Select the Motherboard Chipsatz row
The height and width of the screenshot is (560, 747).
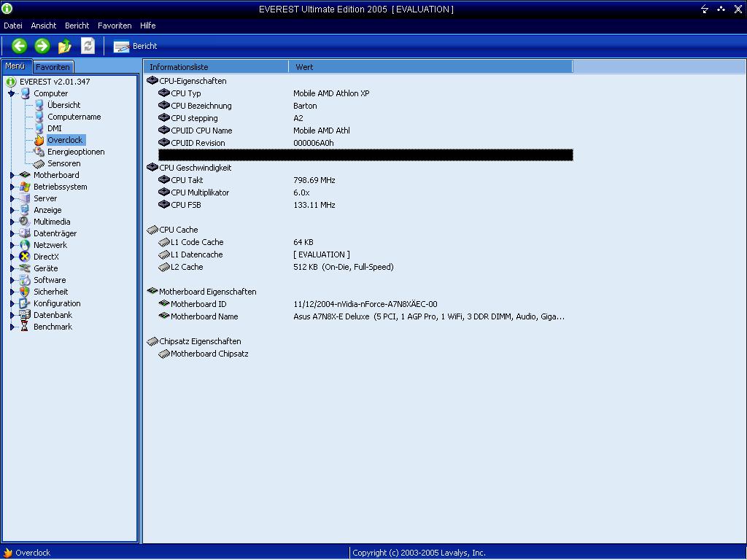365,354
